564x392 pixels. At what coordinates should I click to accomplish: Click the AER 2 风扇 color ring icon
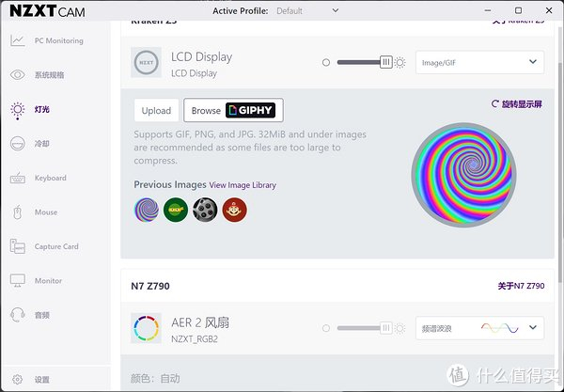[x=146, y=328]
